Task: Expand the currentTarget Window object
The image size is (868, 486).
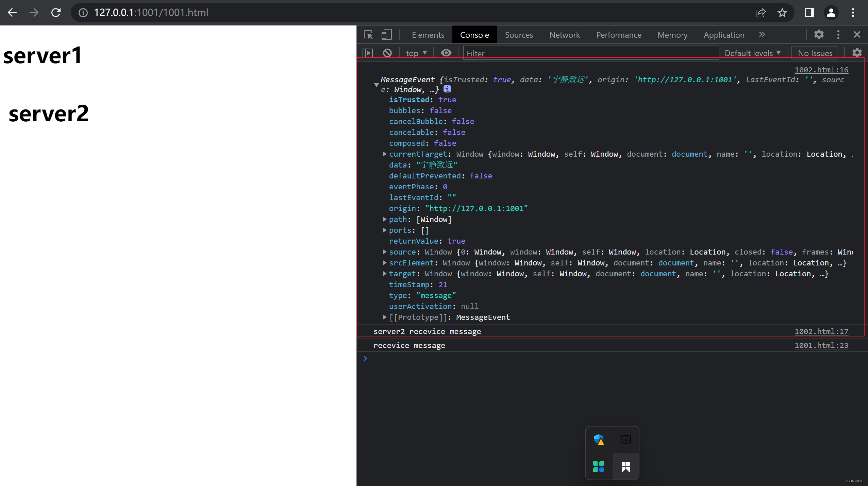Action: (384, 154)
